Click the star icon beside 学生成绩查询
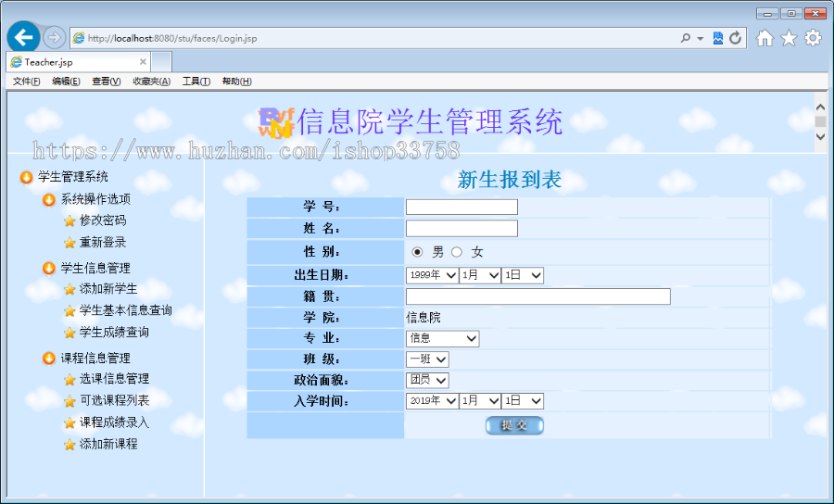The image size is (834, 504). (x=69, y=333)
